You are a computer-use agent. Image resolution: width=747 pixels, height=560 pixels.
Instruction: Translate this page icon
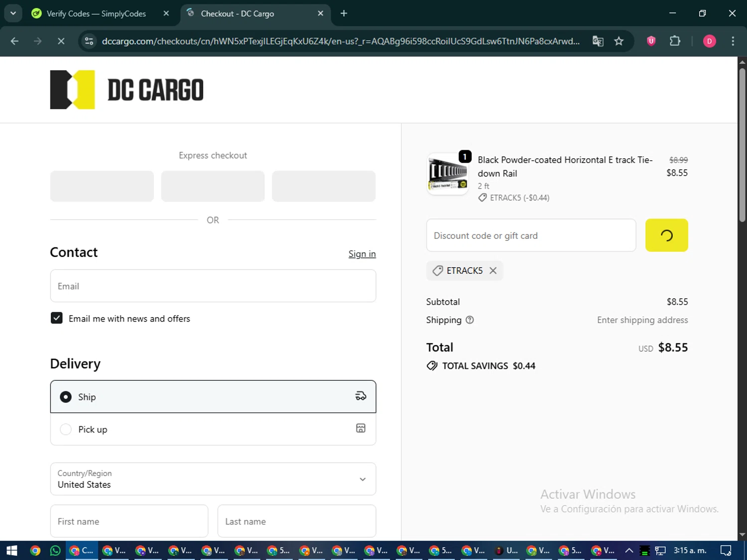[598, 41]
